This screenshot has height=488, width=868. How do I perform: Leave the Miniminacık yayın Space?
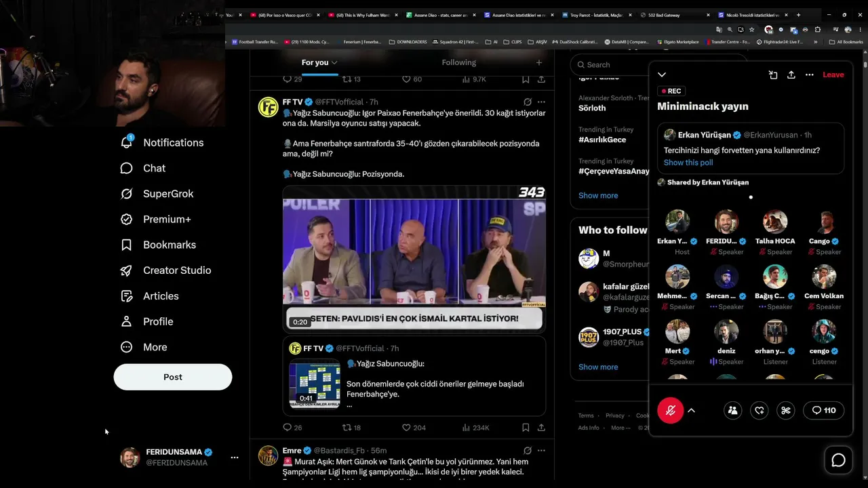pos(833,75)
